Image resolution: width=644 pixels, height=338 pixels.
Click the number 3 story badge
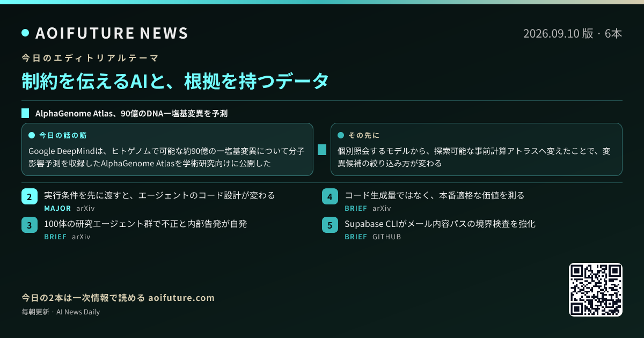click(29, 225)
